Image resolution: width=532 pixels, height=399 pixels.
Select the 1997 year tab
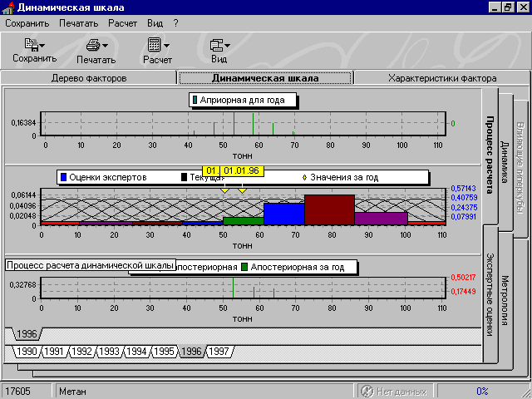click(x=219, y=351)
